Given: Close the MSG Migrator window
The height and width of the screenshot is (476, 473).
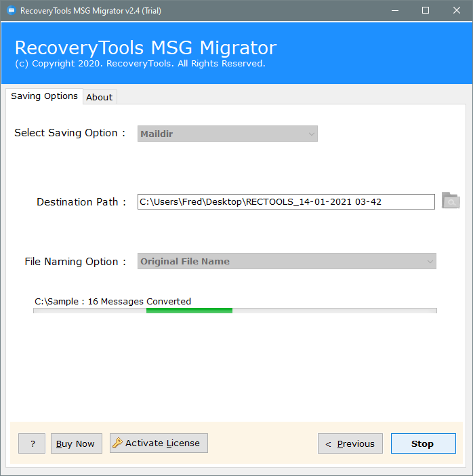Looking at the screenshot, I should coord(456,11).
